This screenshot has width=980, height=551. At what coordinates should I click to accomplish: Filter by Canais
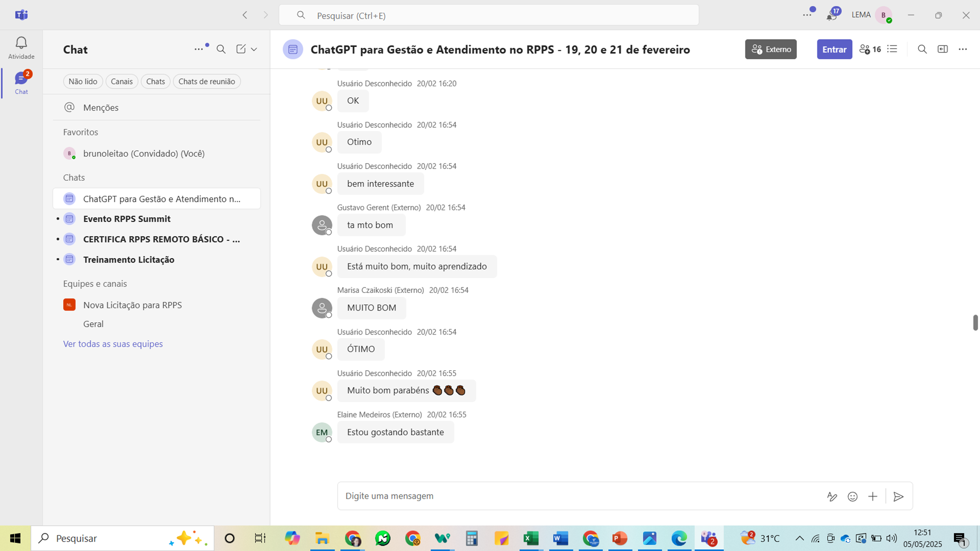point(122,81)
